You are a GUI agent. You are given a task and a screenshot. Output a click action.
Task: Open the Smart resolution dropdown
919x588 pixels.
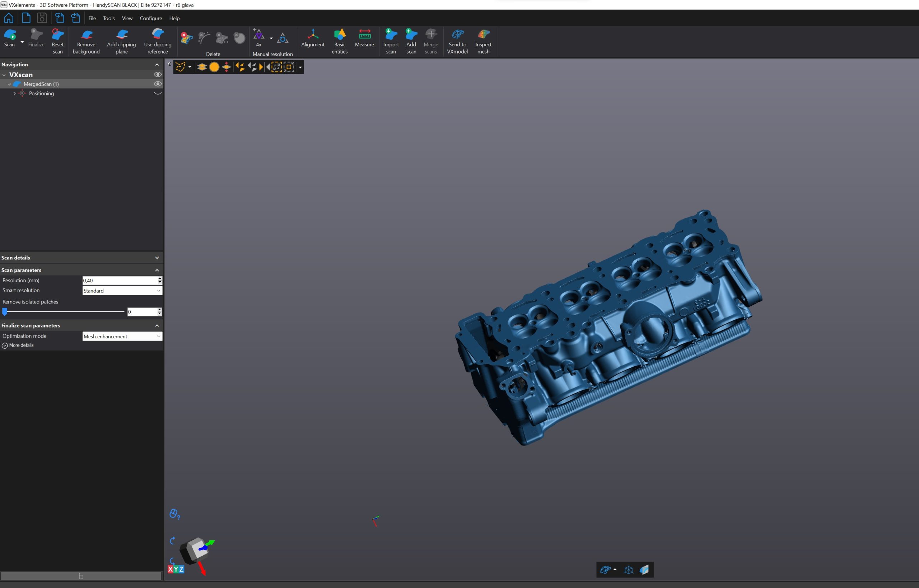[121, 291]
